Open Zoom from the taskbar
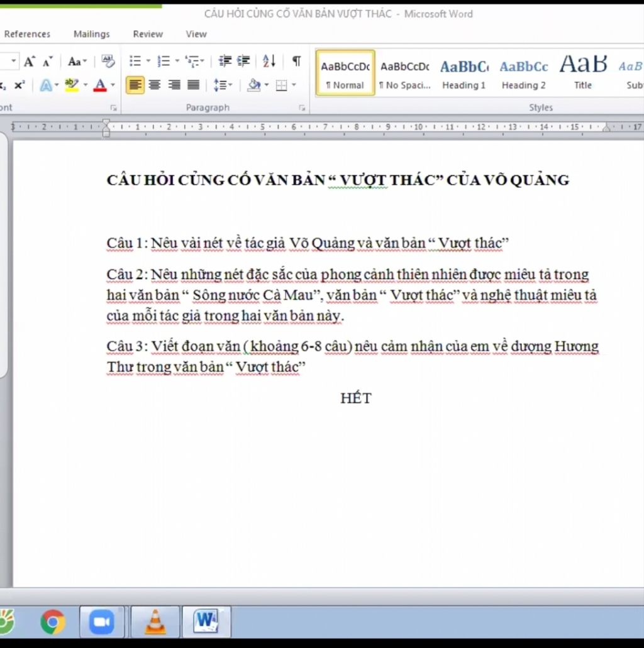 tap(102, 622)
